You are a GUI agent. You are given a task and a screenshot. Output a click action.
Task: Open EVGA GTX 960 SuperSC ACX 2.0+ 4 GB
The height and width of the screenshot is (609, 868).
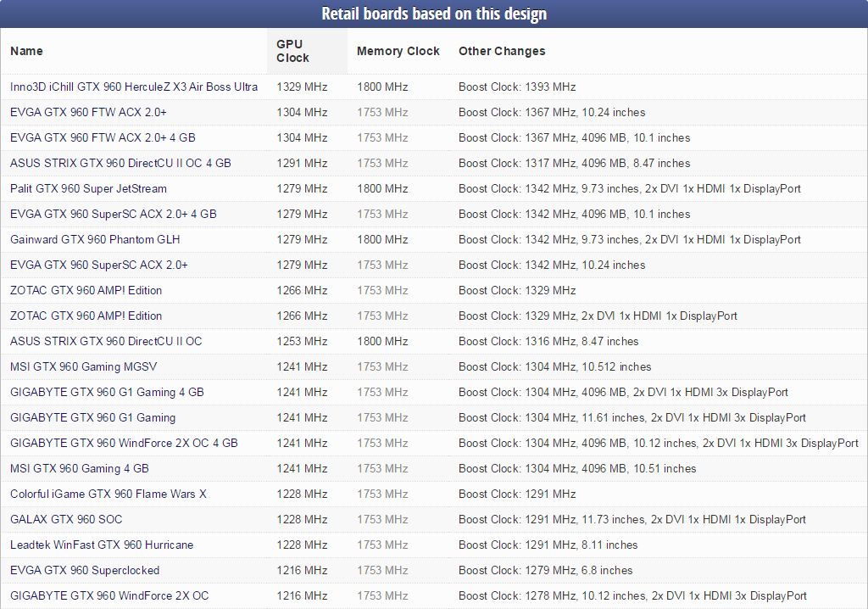pyautogui.click(x=114, y=215)
